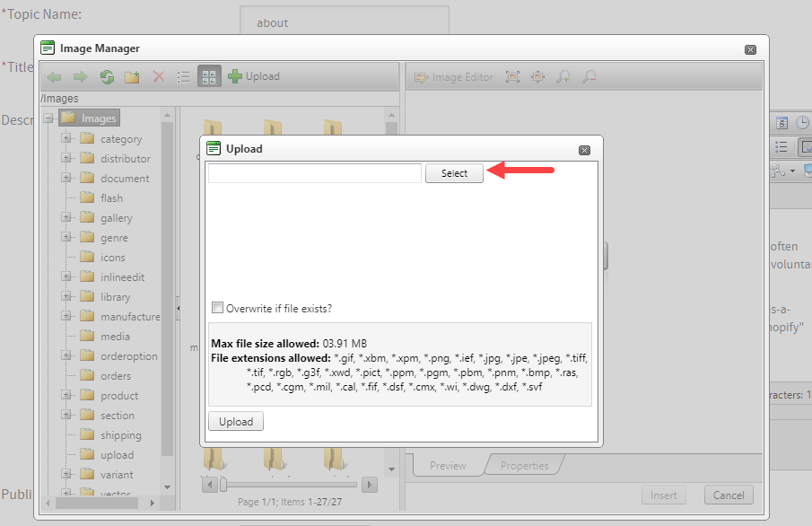Click the file name input field
The image size is (812, 526).
(313, 173)
